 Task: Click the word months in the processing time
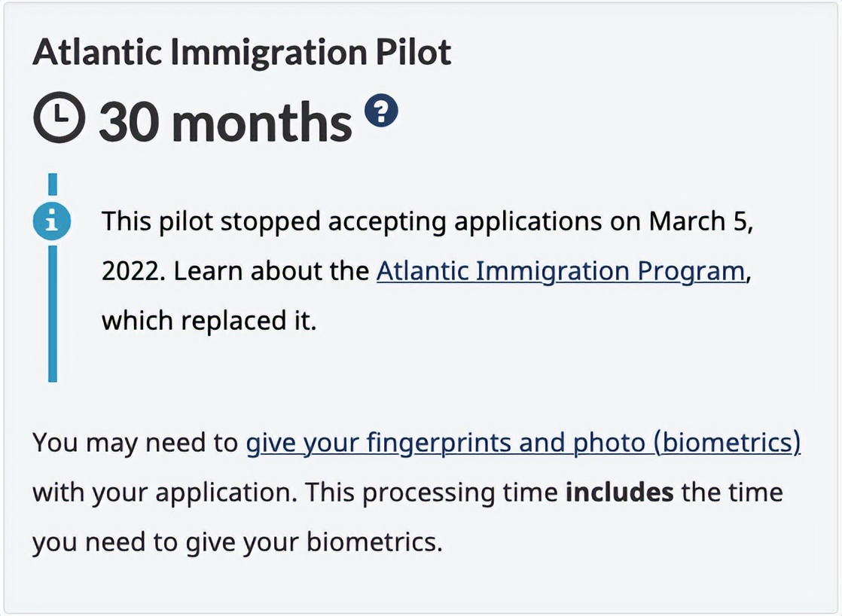[262, 123]
